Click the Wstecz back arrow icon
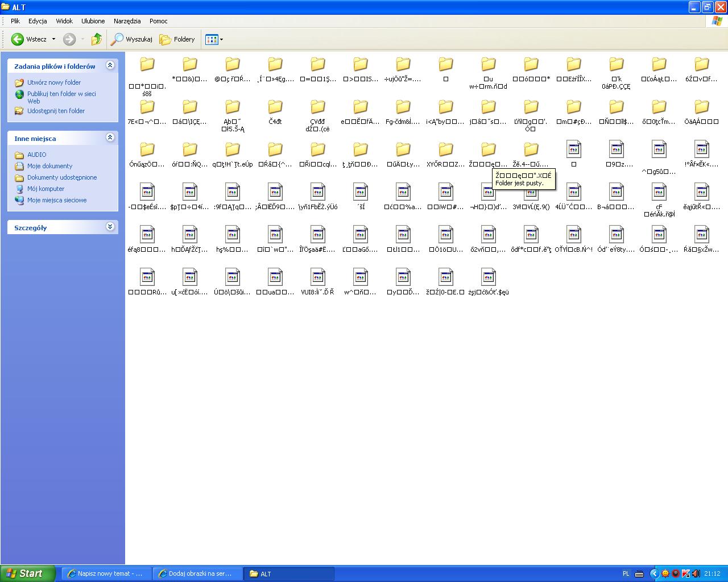The width and height of the screenshot is (728, 582). [x=18, y=39]
